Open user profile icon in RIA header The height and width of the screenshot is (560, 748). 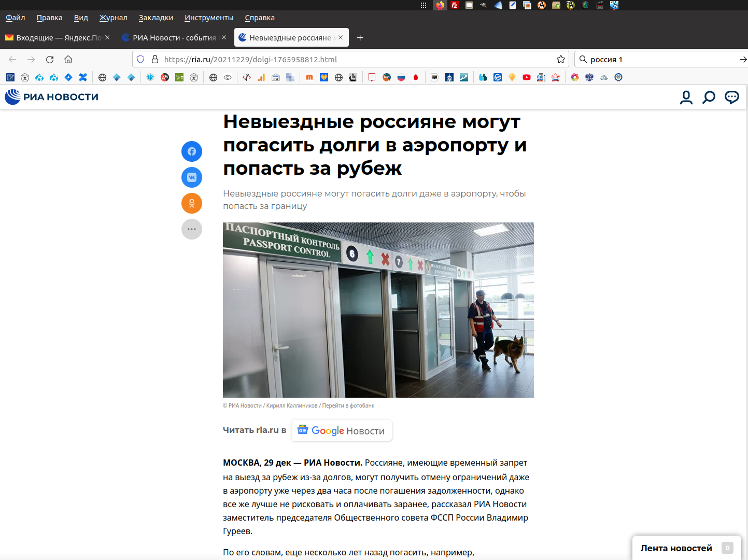coord(686,97)
